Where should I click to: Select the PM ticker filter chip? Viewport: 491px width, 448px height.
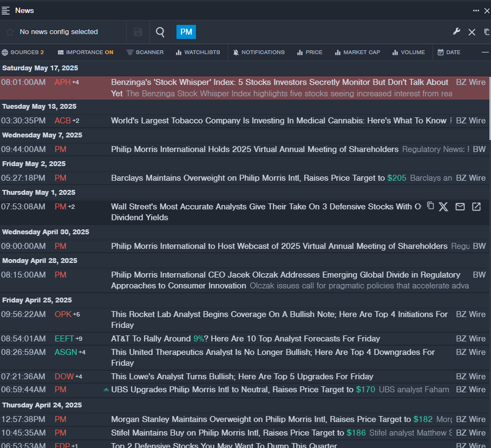(x=186, y=32)
